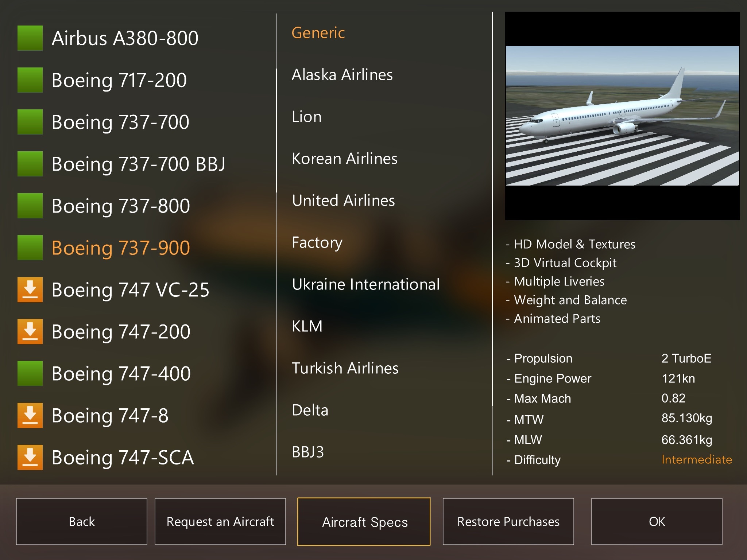
Task: Select Boeing 737-700 BBJ aircraft
Action: click(138, 164)
